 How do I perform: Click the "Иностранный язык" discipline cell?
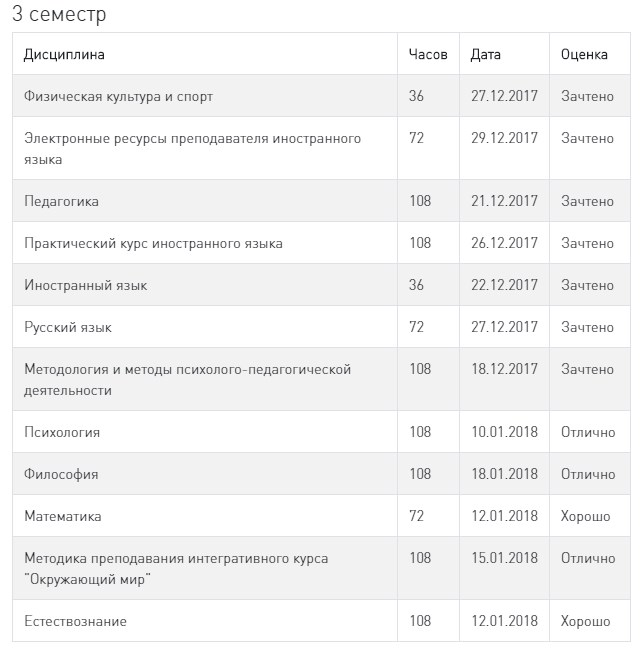[85, 285]
